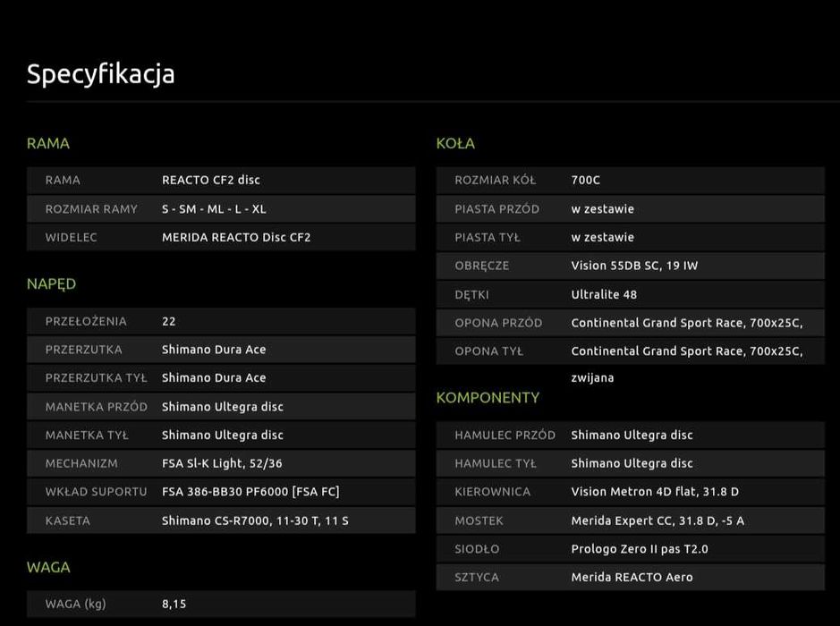Click the frame value "REACTO CF2 disc"
This screenshot has width=840, height=626.
[x=211, y=180]
